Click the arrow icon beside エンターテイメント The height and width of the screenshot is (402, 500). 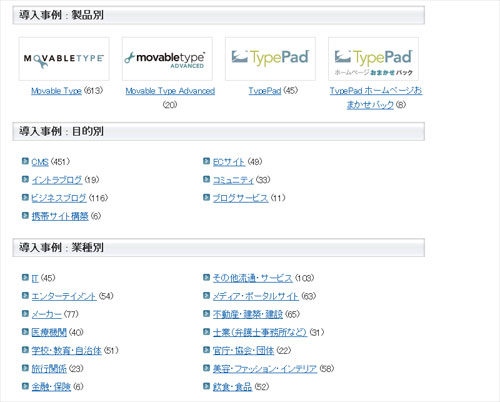coord(25,295)
